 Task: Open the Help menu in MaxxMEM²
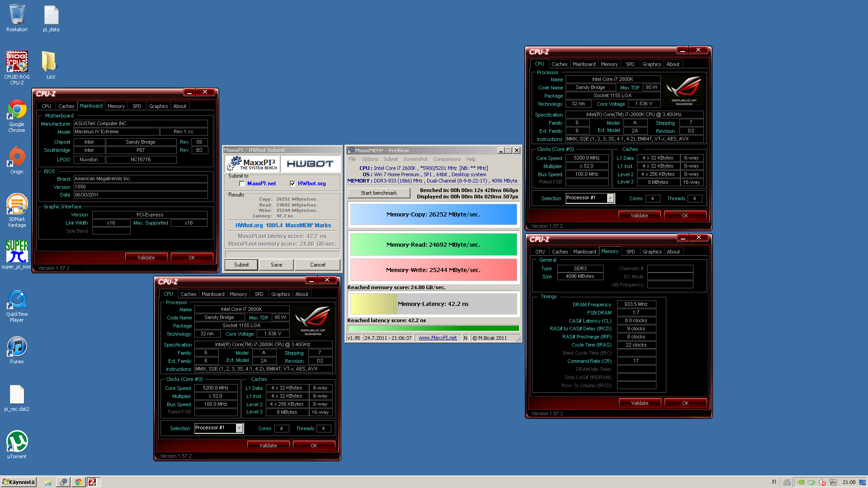coord(471,159)
